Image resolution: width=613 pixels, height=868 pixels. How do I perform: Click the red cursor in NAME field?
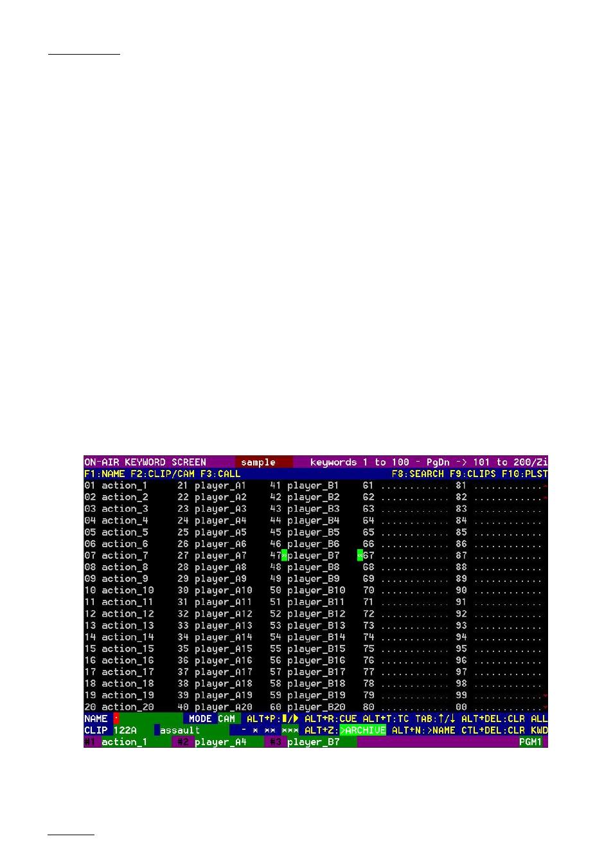click(116, 719)
